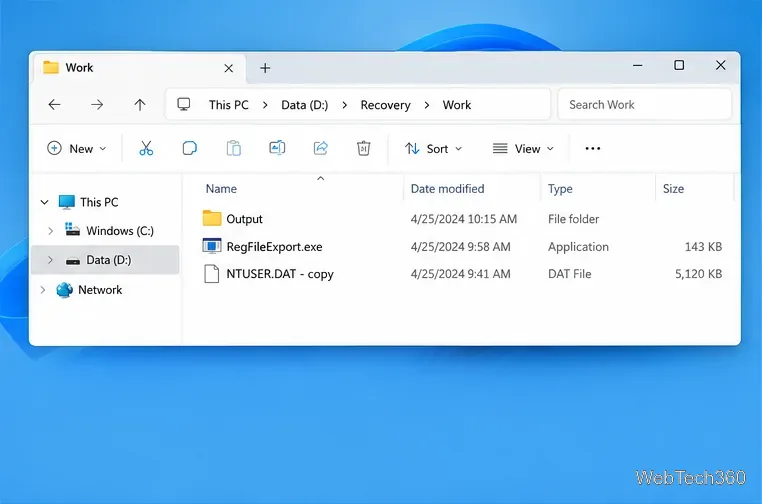The height and width of the screenshot is (504, 762).
Task: Click the Application type cell
Action: [x=578, y=247]
